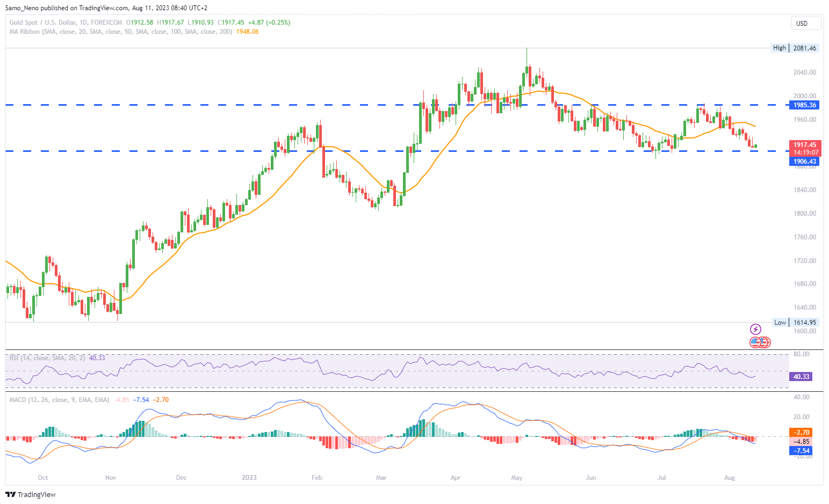
Task: Click the 2023 label on time axis
Action: point(249,478)
